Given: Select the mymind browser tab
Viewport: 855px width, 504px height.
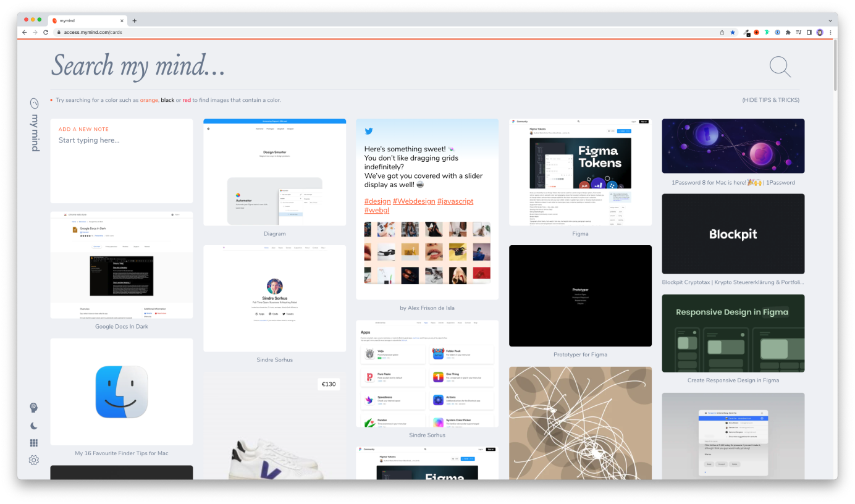Looking at the screenshot, I should point(88,20).
